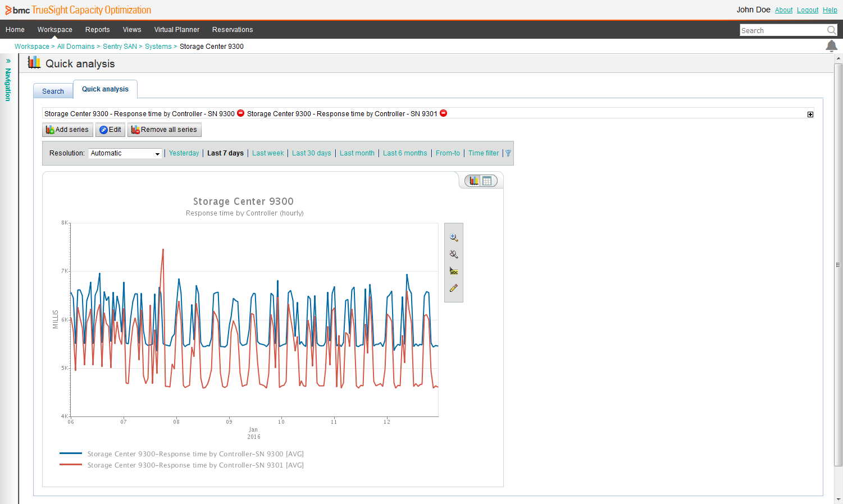This screenshot has width=843, height=504.
Task: Click the blue SN 9300 legend swatch
Action: click(x=71, y=453)
